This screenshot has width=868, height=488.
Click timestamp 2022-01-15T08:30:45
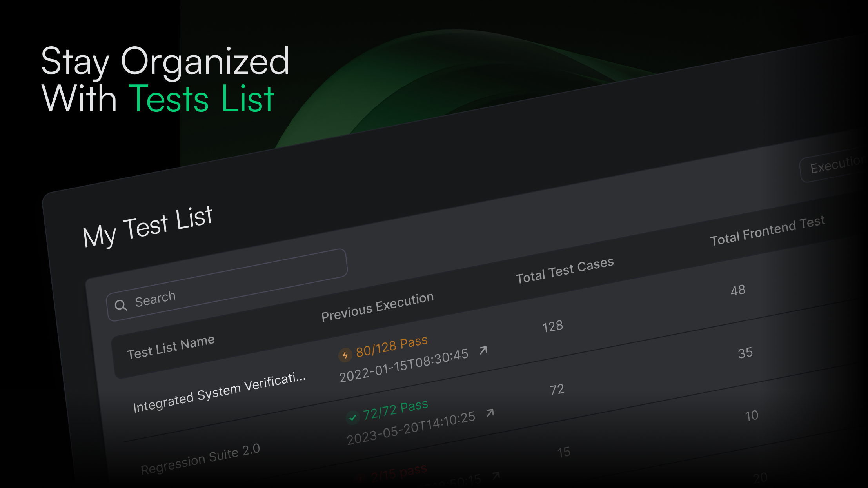tap(403, 365)
